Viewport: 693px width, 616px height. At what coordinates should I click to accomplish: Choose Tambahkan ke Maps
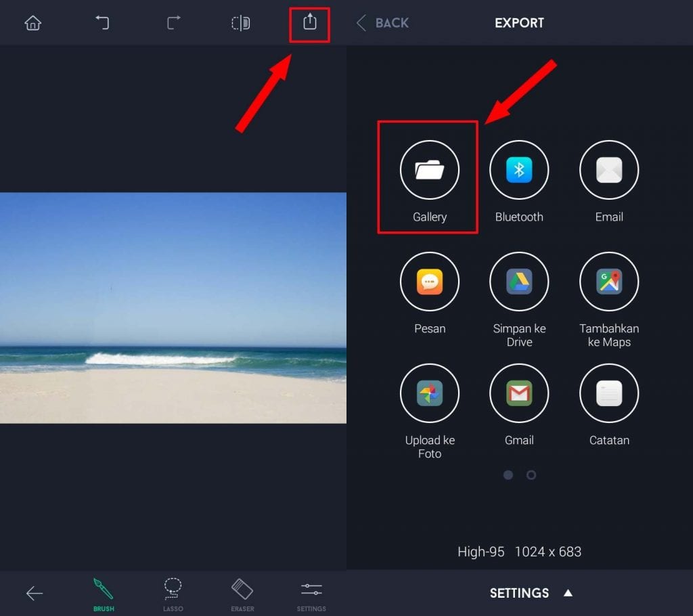tap(609, 282)
